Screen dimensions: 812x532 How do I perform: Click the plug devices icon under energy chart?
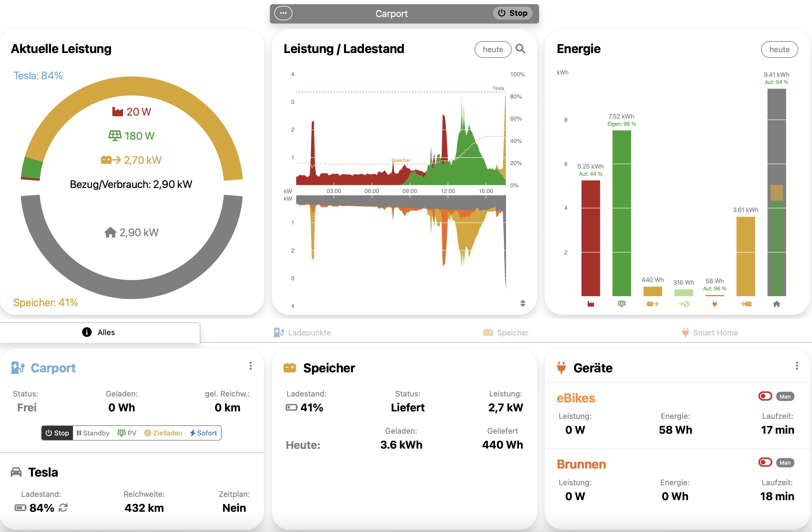click(714, 304)
